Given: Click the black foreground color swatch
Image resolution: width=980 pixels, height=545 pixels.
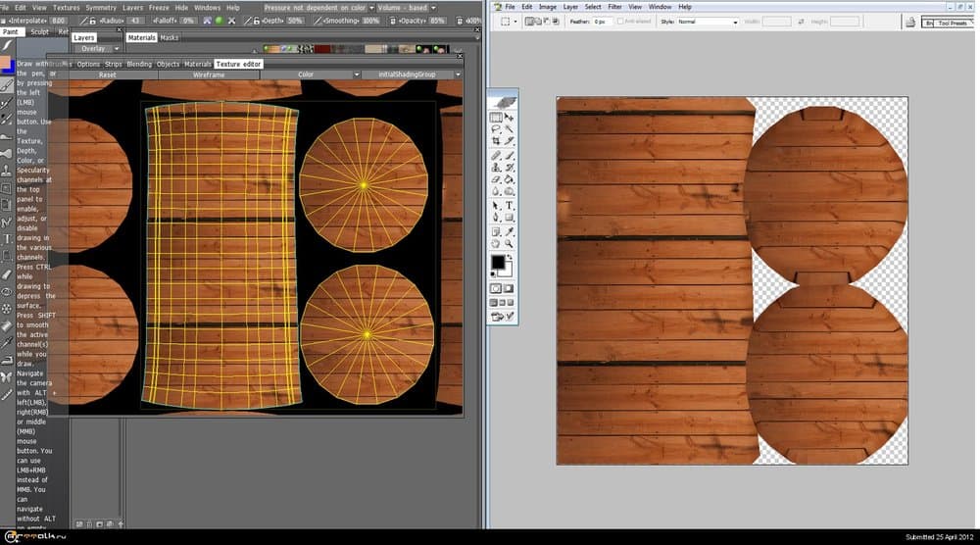Looking at the screenshot, I should click(498, 262).
